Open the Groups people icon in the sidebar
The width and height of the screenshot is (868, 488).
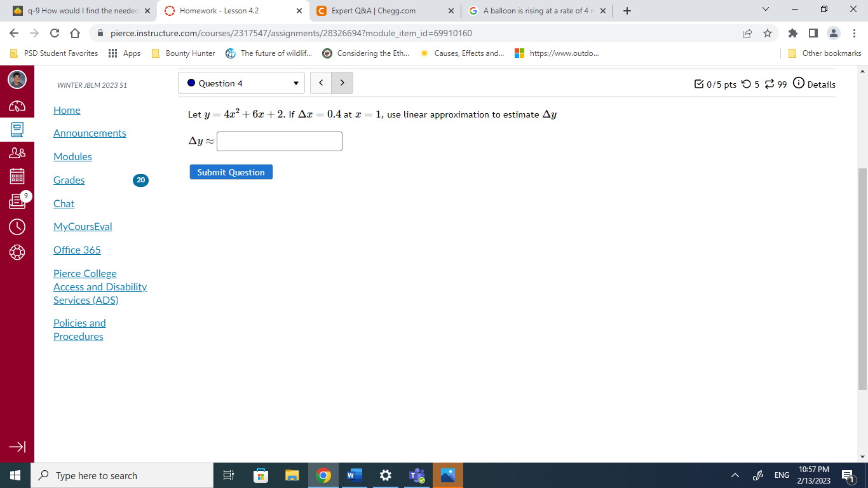17,152
